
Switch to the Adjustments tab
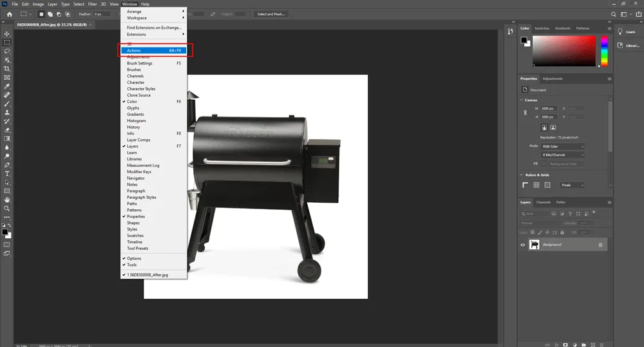[x=553, y=79]
